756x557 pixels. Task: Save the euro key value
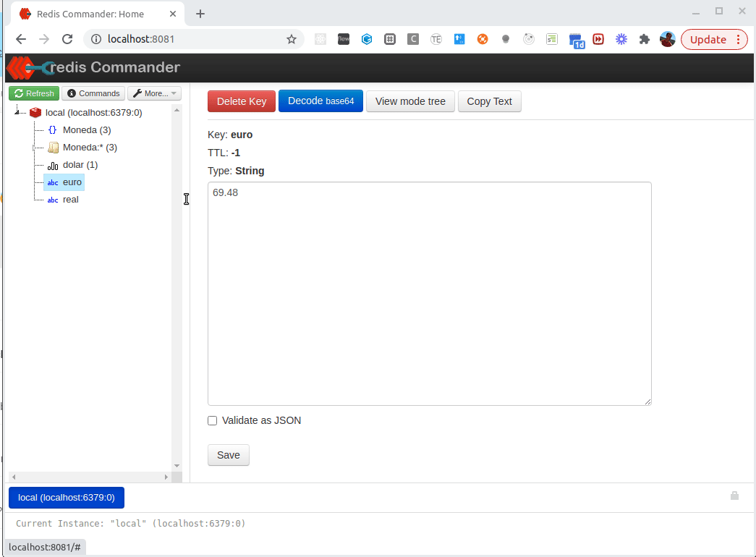coord(229,455)
